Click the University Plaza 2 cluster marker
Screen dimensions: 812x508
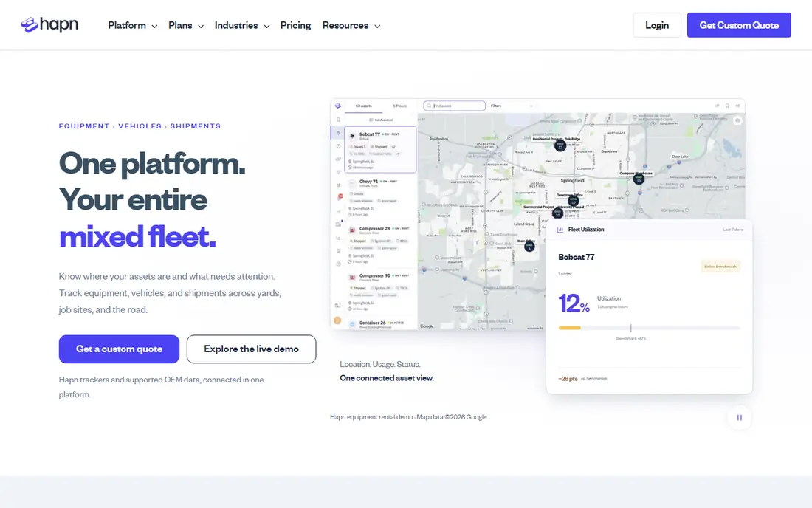557,213
